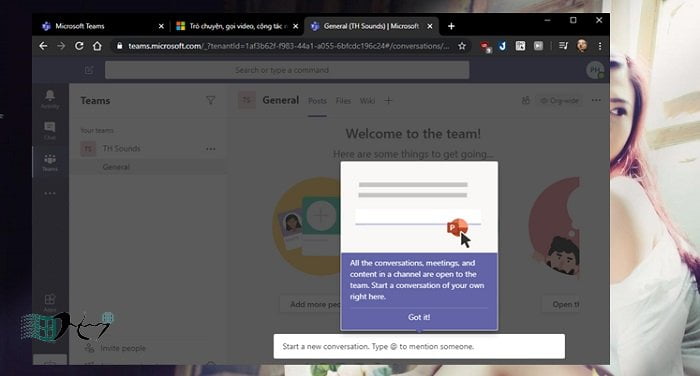Switch to the Wiki tab
The image size is (700, 376).
[367, 101]
